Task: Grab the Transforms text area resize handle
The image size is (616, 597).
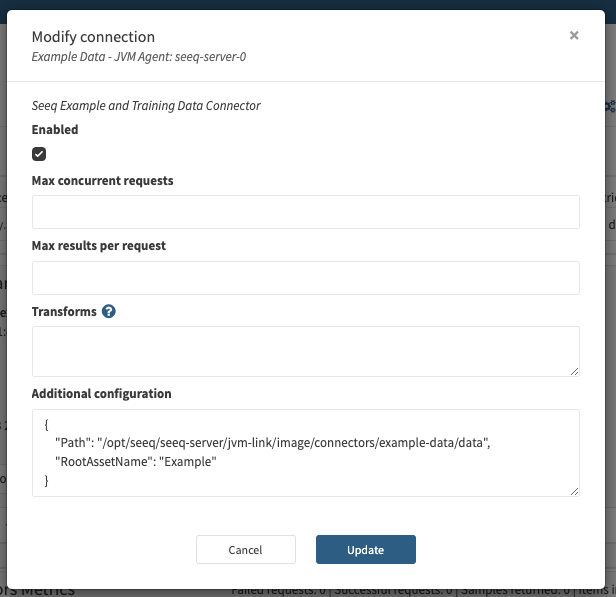Action: point(574,371)
